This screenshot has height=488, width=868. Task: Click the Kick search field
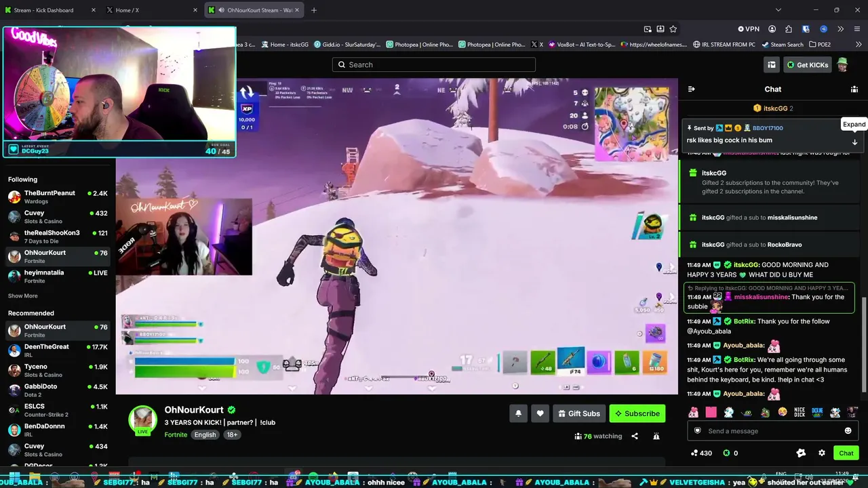point(434,64)
